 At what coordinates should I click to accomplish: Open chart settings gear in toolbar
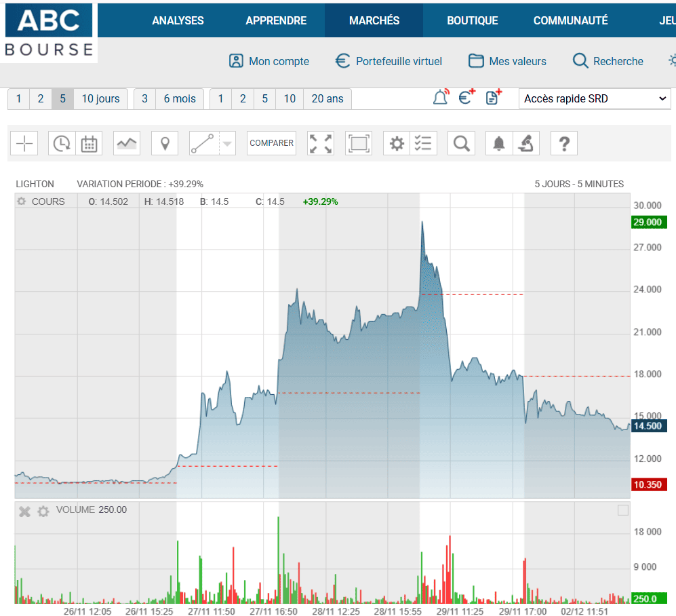[397, 143]
